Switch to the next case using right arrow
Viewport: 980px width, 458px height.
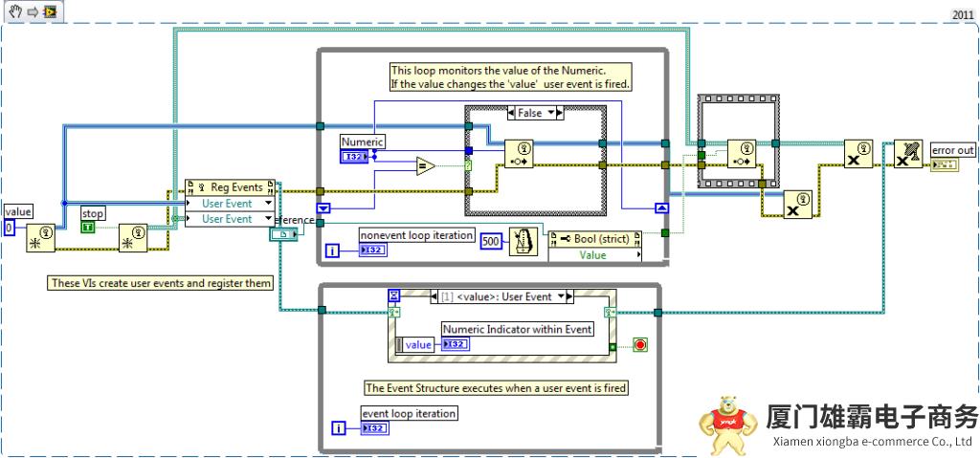pyautogui.click(x=557, y=113)
